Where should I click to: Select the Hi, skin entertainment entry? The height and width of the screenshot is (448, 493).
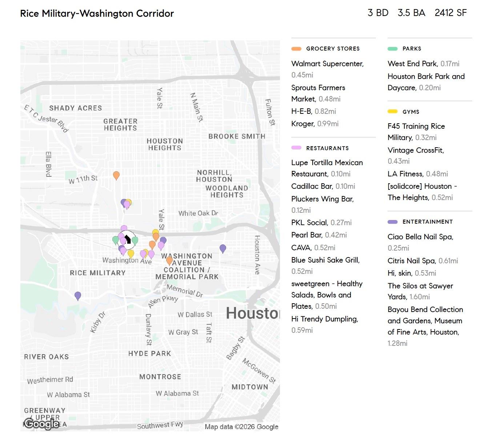pos(412,273)
